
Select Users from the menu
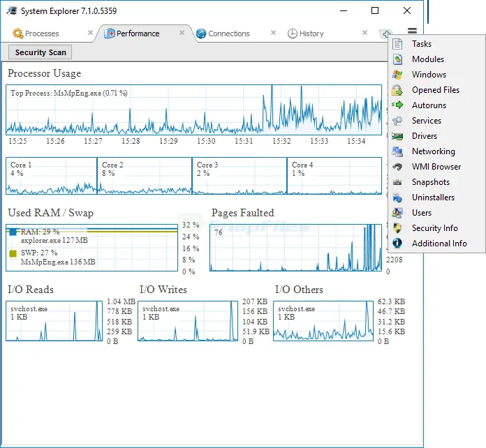tap(436, 213)
